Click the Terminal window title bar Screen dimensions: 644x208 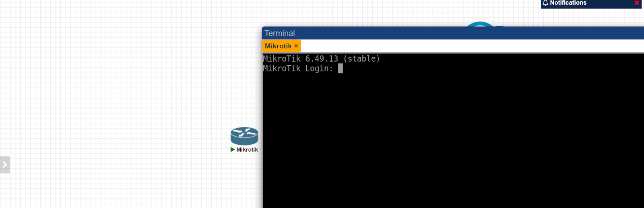click(x=453, y=33)
